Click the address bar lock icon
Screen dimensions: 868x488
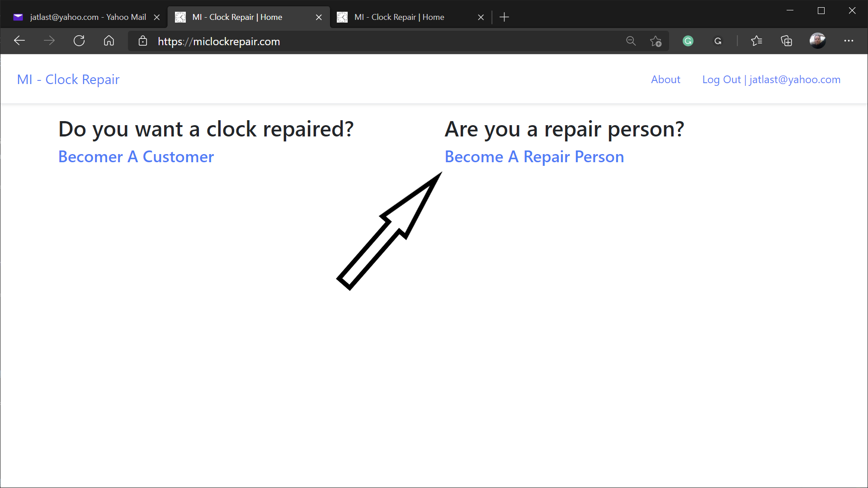click(x=142, y=41)
